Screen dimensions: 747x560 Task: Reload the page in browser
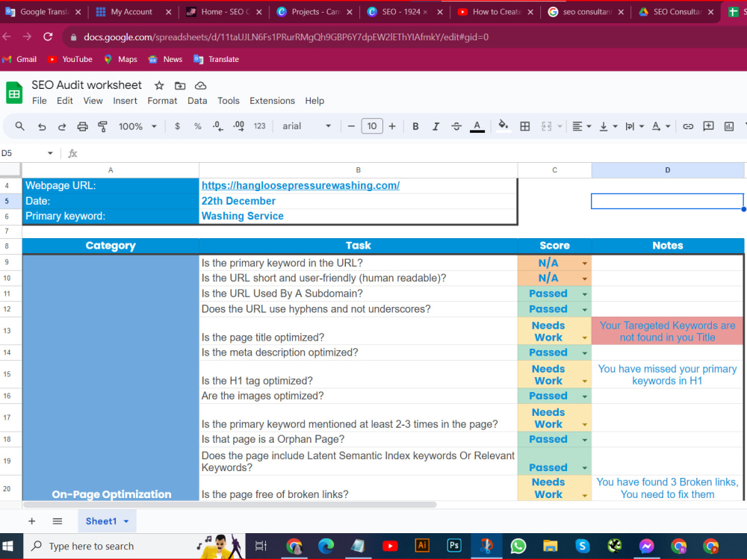click(48, 37)
